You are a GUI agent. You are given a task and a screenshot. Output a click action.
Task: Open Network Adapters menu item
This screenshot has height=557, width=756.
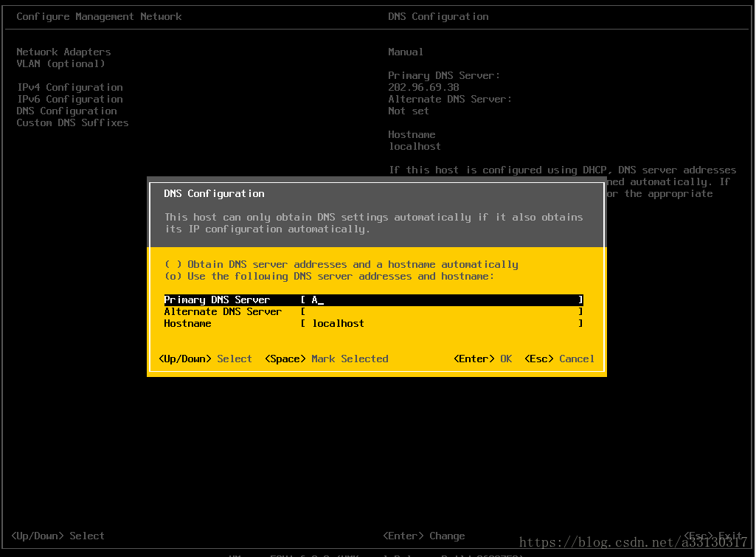[63, 52]
